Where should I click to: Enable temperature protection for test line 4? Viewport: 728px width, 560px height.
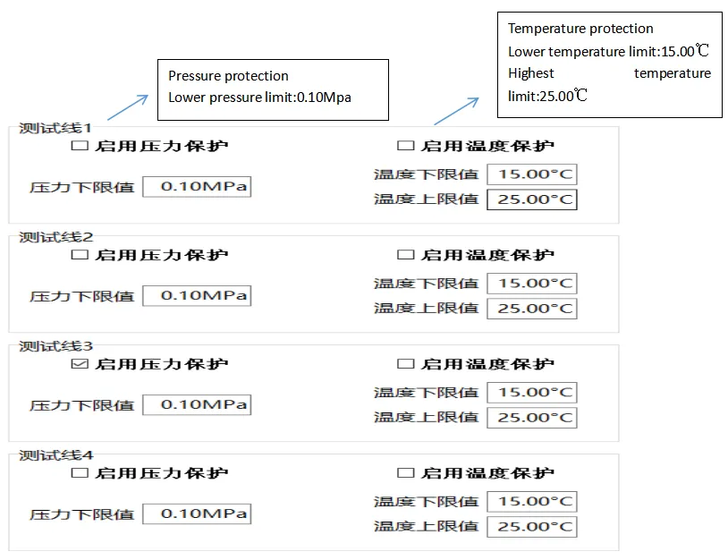405,473
